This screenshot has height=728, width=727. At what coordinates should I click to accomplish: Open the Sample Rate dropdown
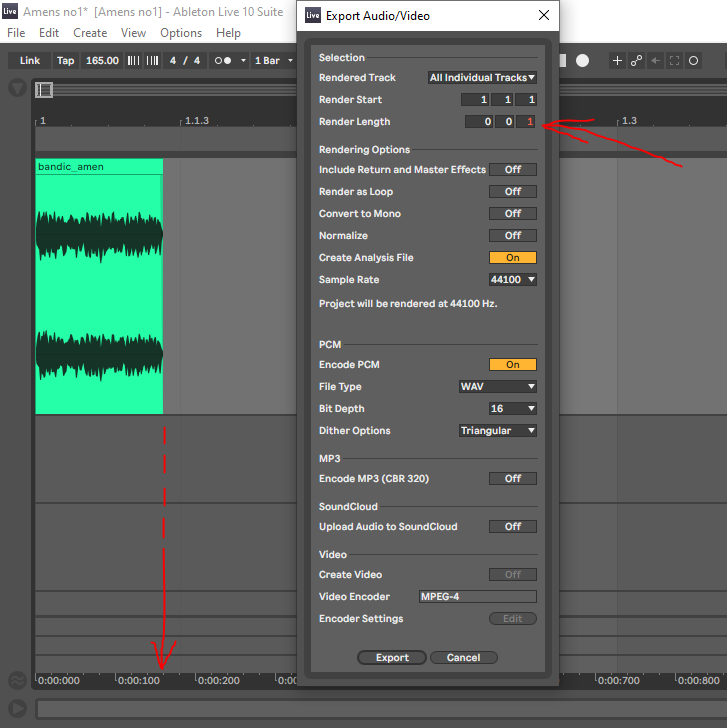[x=512, y=280]
